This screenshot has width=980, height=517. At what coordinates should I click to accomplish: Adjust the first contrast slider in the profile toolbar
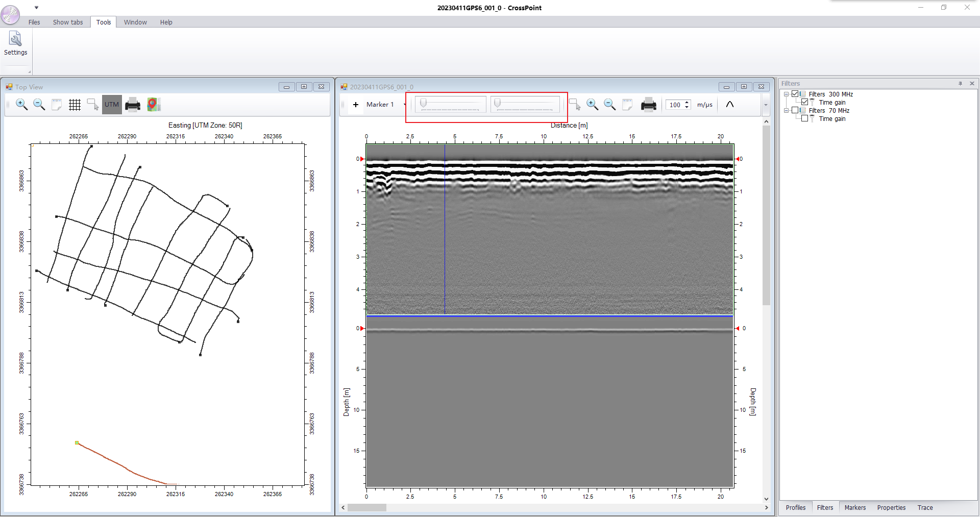450,105
